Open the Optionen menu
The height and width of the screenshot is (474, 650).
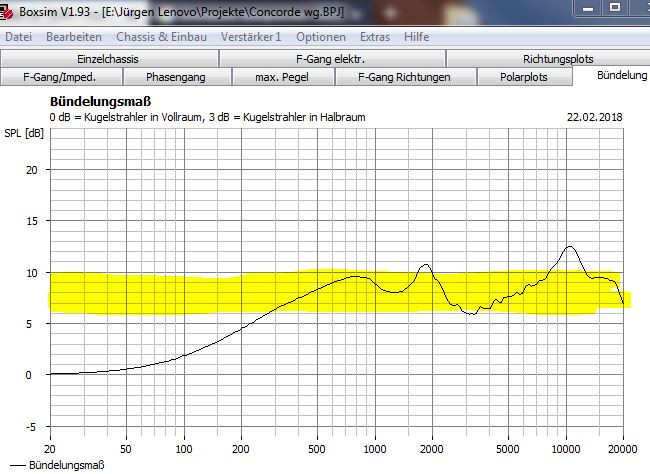pos(321,37)
